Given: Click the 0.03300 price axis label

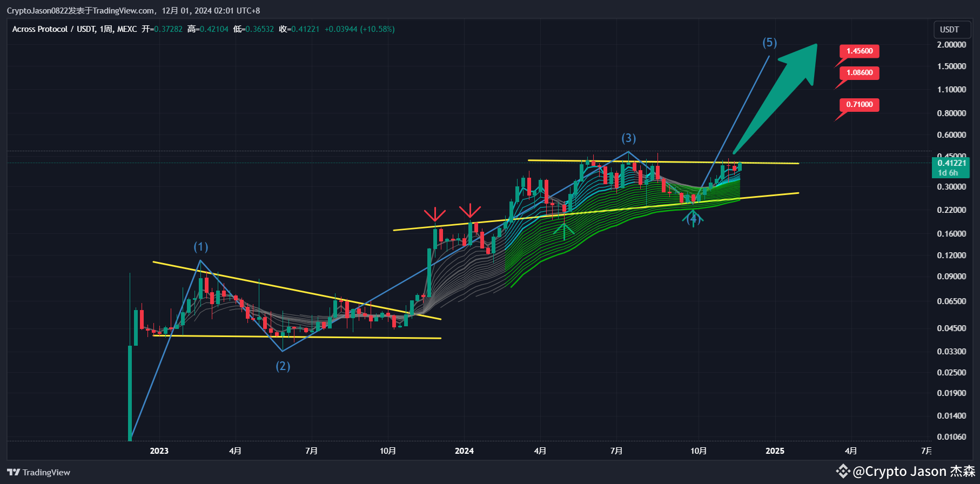Looking at the screenshot, I should pos(951,352).
